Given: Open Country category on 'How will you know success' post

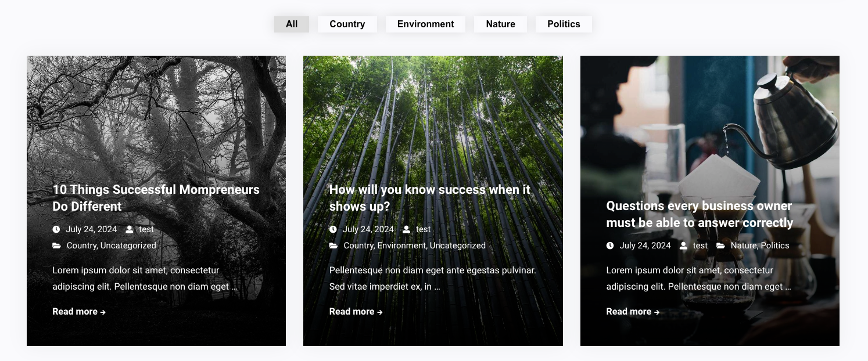Looking at the screenshot, I should [358, 246].
